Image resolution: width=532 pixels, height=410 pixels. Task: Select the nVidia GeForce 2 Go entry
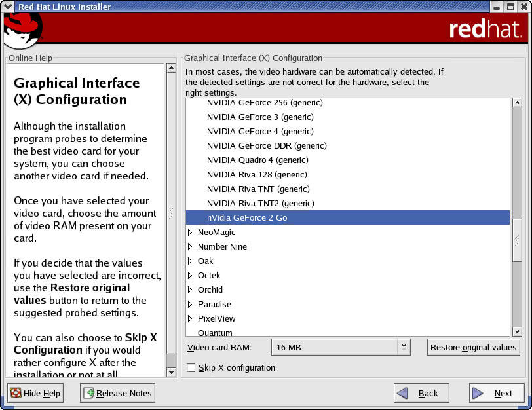pos(348,217)
